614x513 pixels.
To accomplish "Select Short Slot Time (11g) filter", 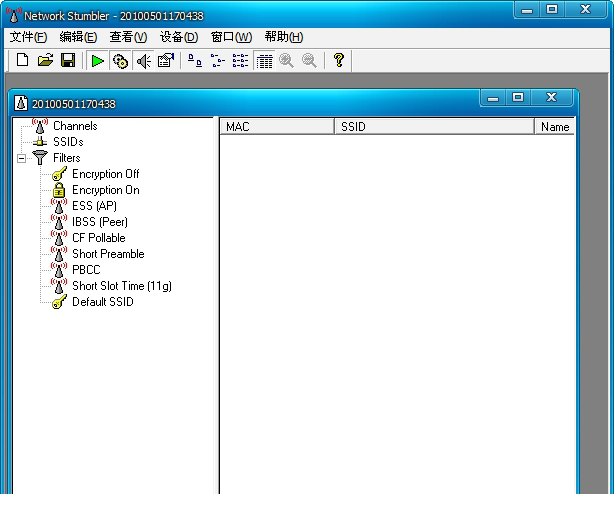I will pyautogui.click(x=122, y=286).
